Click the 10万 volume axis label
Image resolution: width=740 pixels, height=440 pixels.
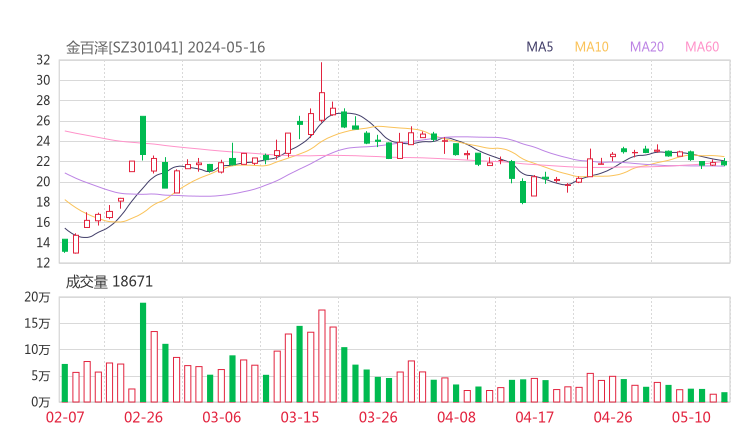37,350
